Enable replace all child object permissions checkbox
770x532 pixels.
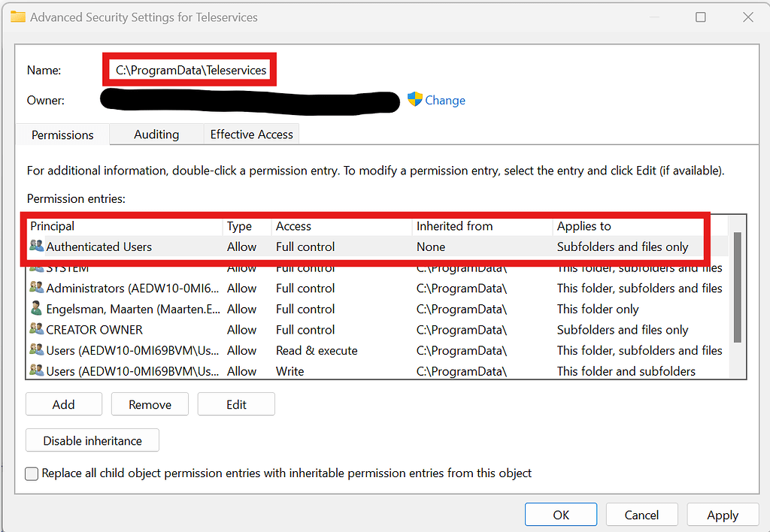tap(32, 473)
